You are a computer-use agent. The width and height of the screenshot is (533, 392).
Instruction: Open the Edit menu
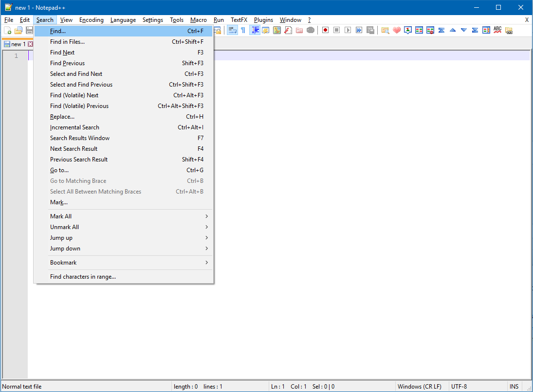point(25,20)
